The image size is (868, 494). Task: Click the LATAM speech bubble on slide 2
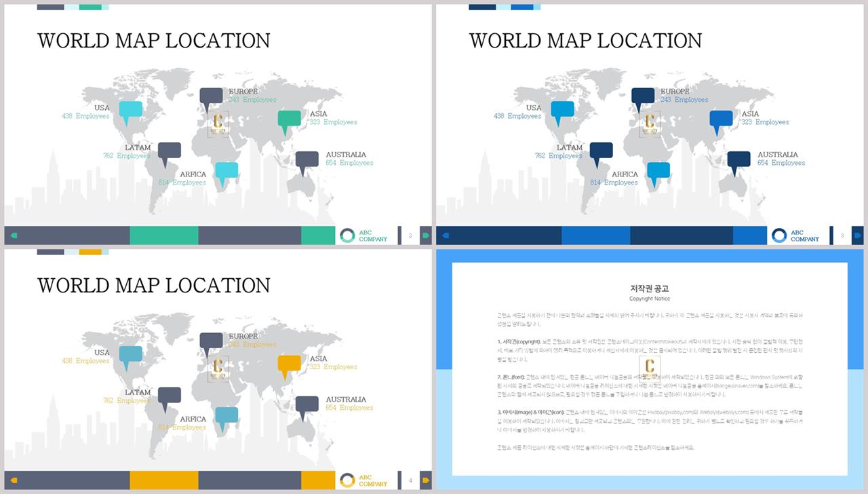(169, 153)
